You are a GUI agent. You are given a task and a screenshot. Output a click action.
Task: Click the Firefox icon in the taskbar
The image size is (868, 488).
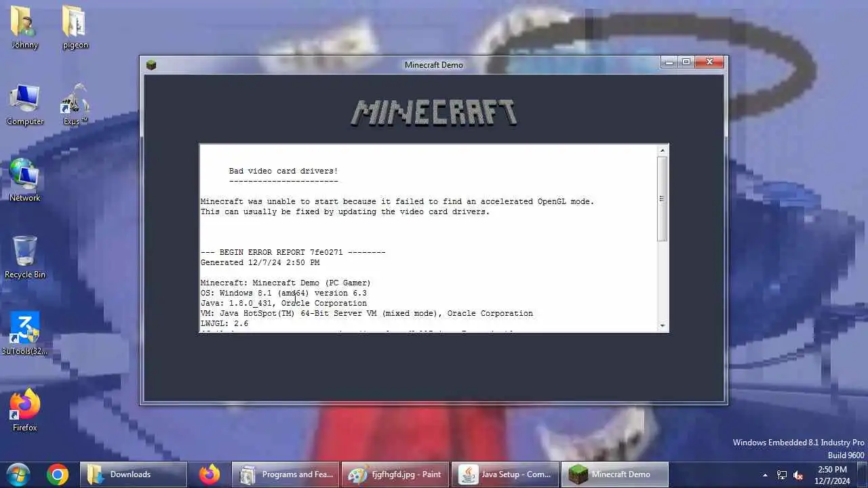click(209, 474)
